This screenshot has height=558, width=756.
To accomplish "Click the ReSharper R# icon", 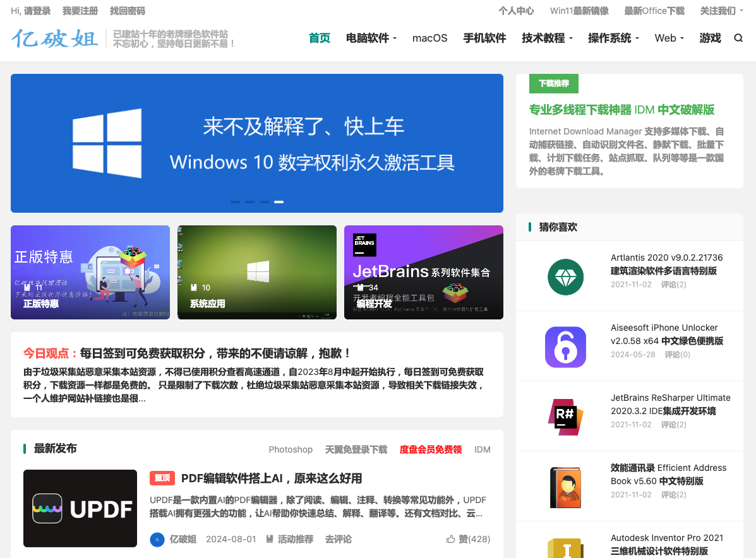I will click(x=565, y=417).
